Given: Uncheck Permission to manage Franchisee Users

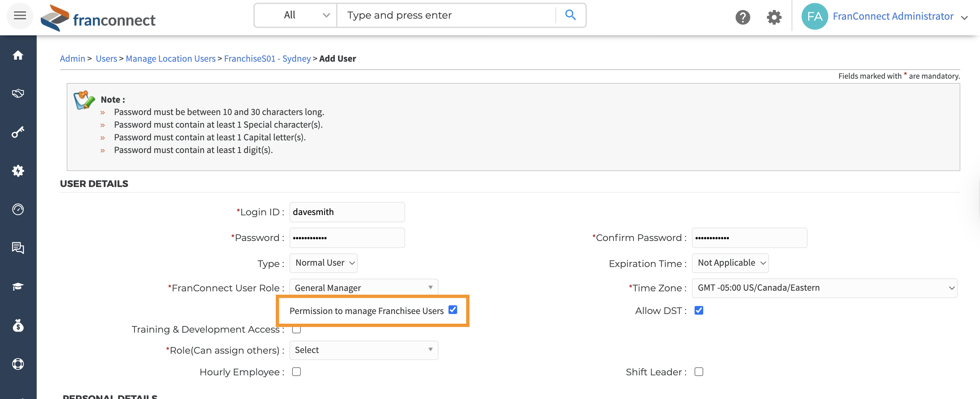Looking at the screenshot, I should click(x=452, y=310).
